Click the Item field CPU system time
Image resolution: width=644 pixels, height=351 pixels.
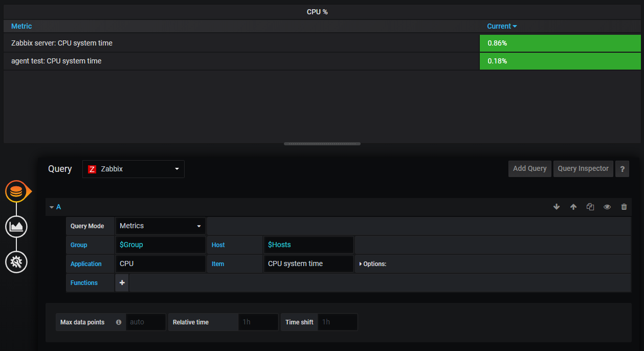pos(308,264)
